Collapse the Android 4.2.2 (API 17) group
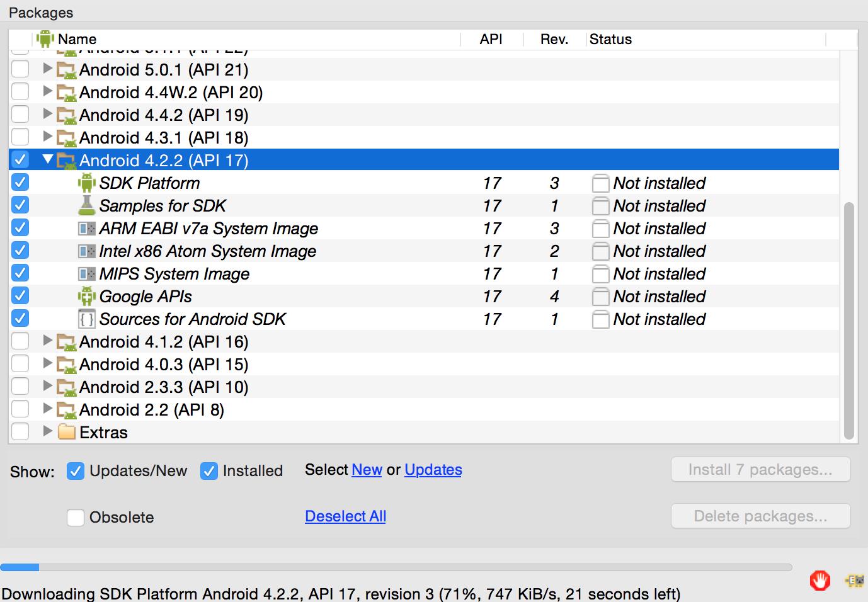Viewport: 868px width, 602px height. [47, 159]
